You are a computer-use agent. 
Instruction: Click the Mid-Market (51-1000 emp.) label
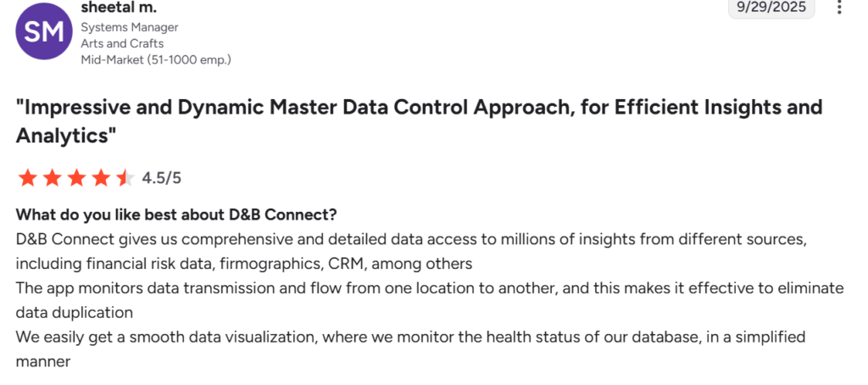coord(156,59)
